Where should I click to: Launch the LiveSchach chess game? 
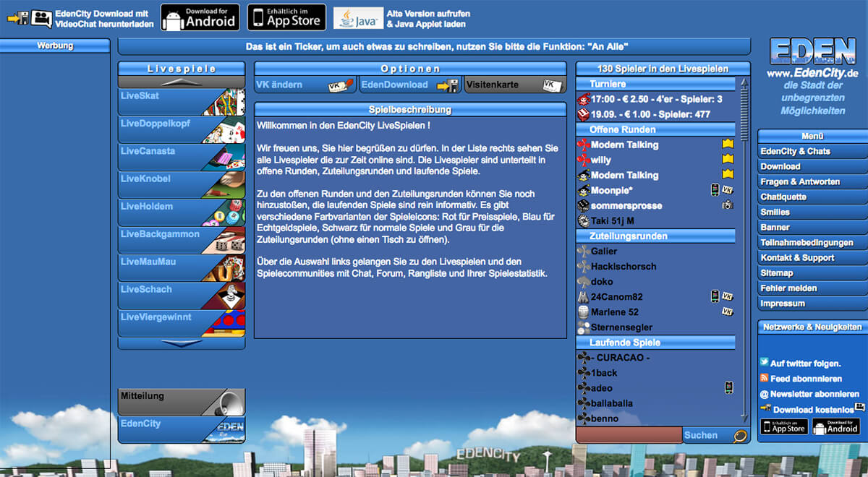182,295
